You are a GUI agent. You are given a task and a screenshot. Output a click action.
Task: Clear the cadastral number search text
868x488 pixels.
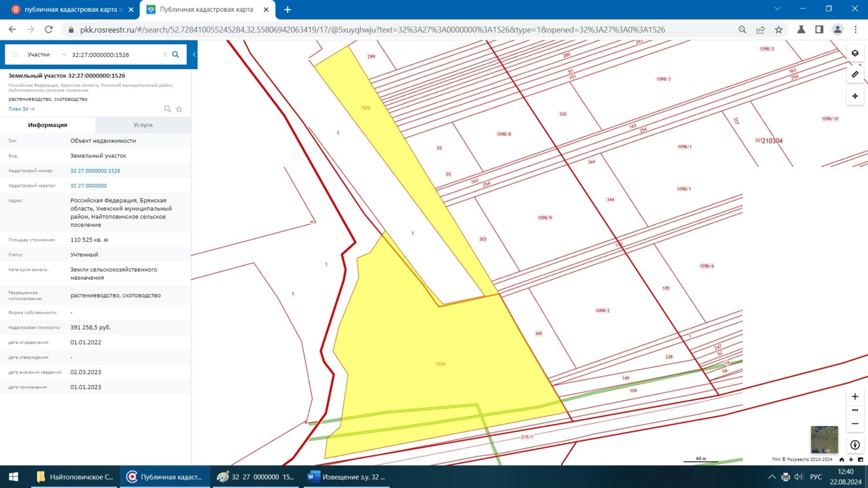coord(165,55)
